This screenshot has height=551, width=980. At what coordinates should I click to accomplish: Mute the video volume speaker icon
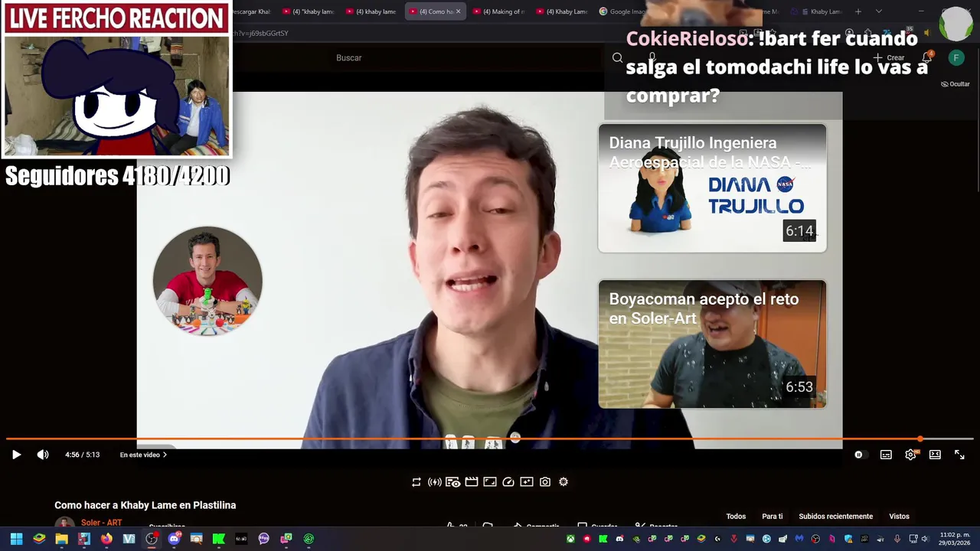(43, 455)
